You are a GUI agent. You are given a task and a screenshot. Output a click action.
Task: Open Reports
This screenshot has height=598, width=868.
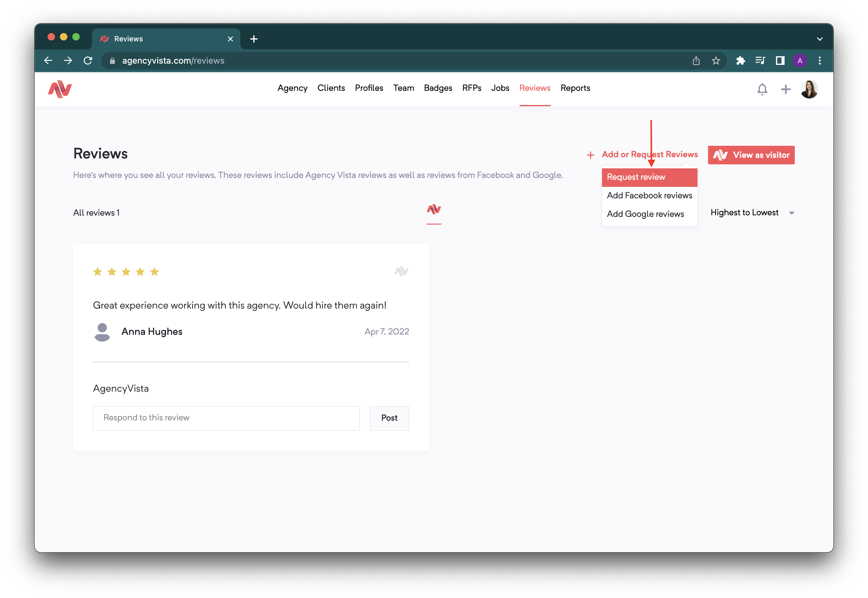pyautogui.click(x=575, y=88)
